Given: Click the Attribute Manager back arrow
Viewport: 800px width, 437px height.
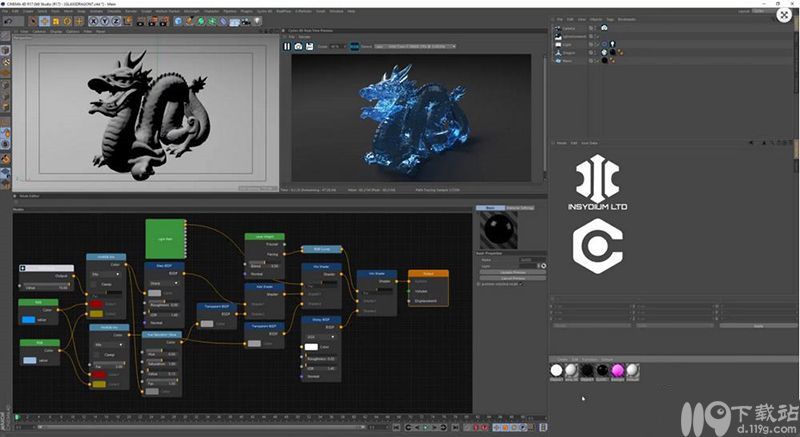Looking at the screenshot, I should pos(751,143).
